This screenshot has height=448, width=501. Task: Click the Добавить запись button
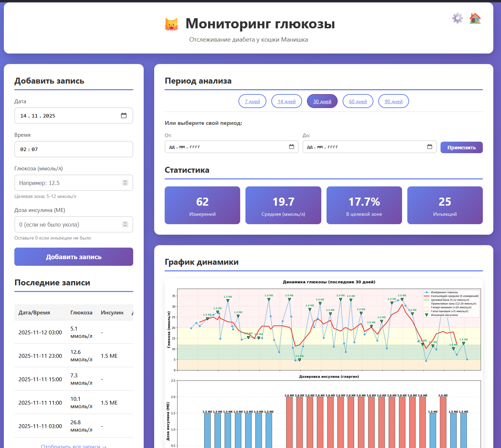[x=73, y=256]
